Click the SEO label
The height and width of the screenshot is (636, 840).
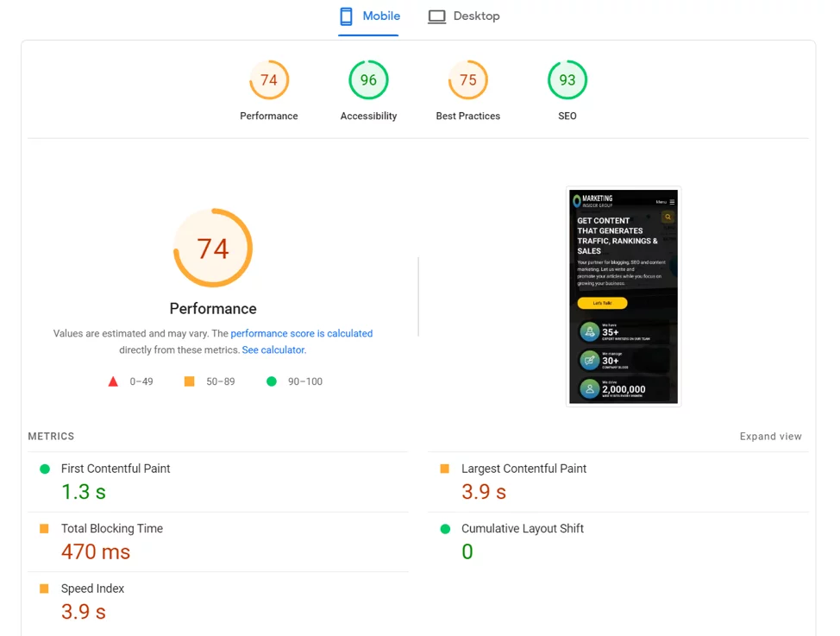click(567, 116)
